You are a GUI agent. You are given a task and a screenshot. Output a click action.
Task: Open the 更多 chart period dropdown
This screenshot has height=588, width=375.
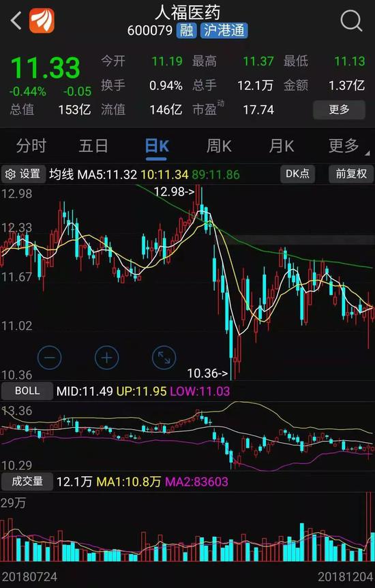point(344,146)
